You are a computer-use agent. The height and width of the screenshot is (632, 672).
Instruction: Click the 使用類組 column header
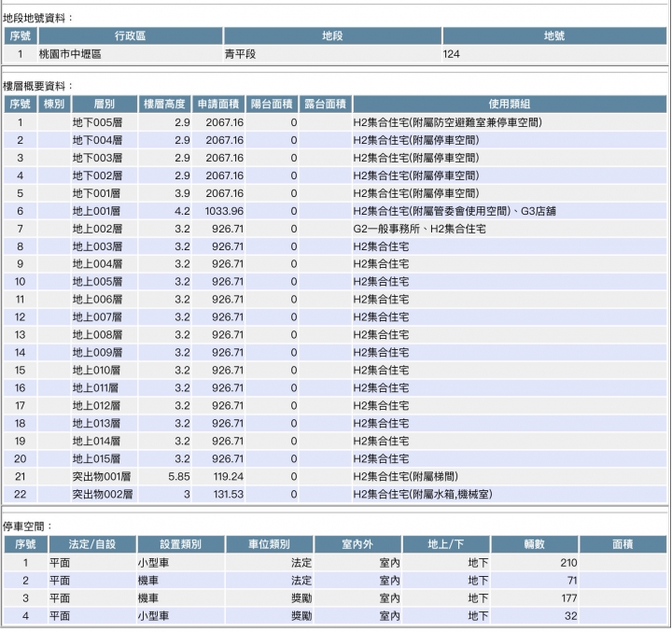pos(510,104)
